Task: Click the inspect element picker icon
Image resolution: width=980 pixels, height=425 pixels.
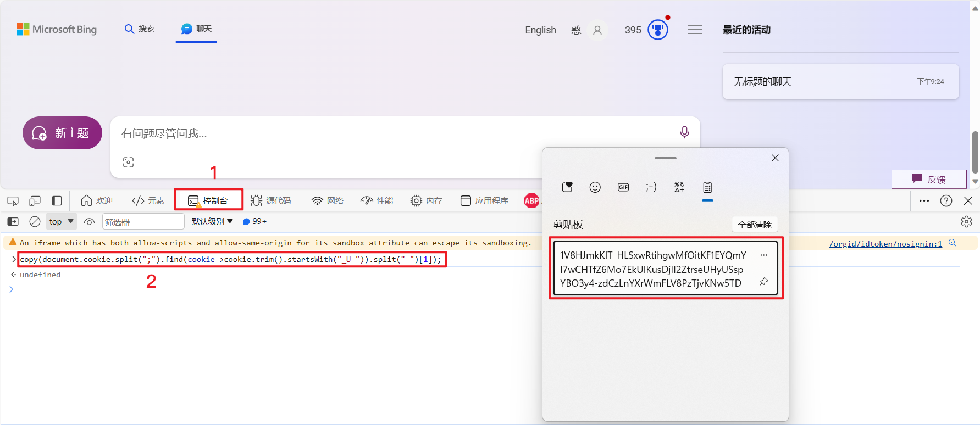Action: 13,201
